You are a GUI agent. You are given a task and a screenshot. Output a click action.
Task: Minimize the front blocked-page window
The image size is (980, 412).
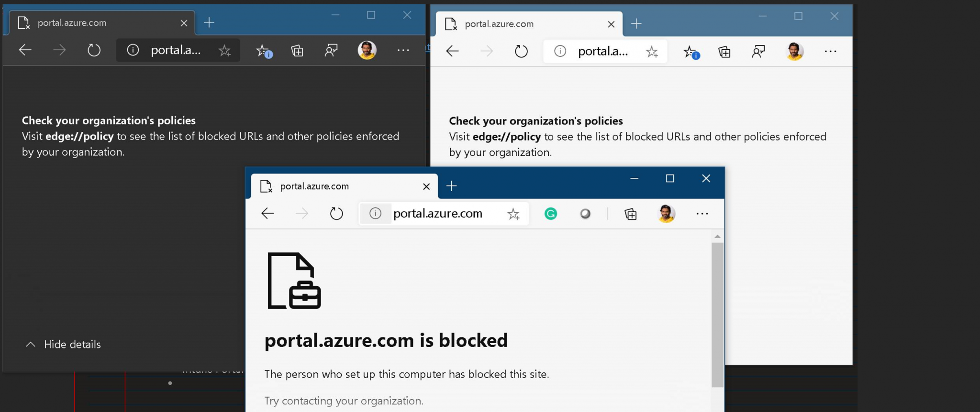point(634,178)
